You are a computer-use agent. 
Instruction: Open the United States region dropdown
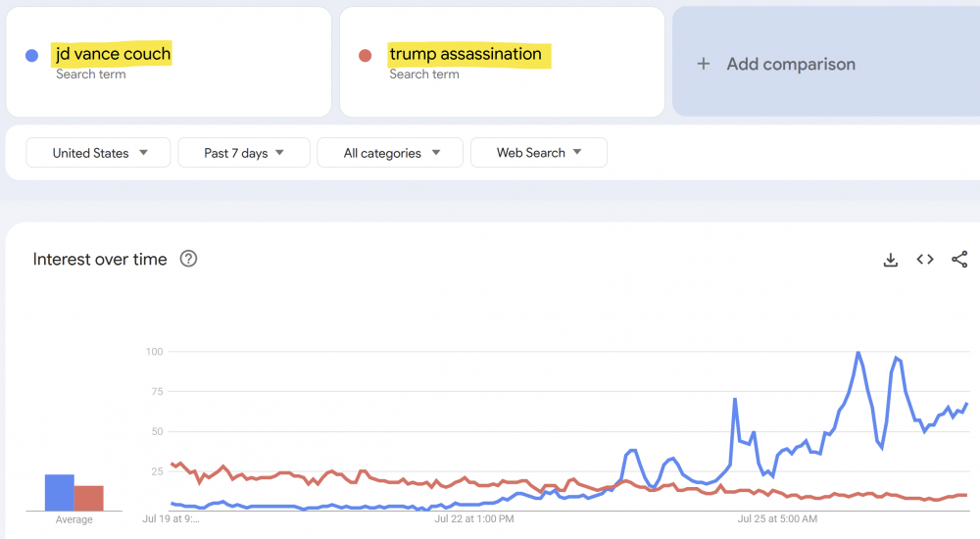[98, 153]
